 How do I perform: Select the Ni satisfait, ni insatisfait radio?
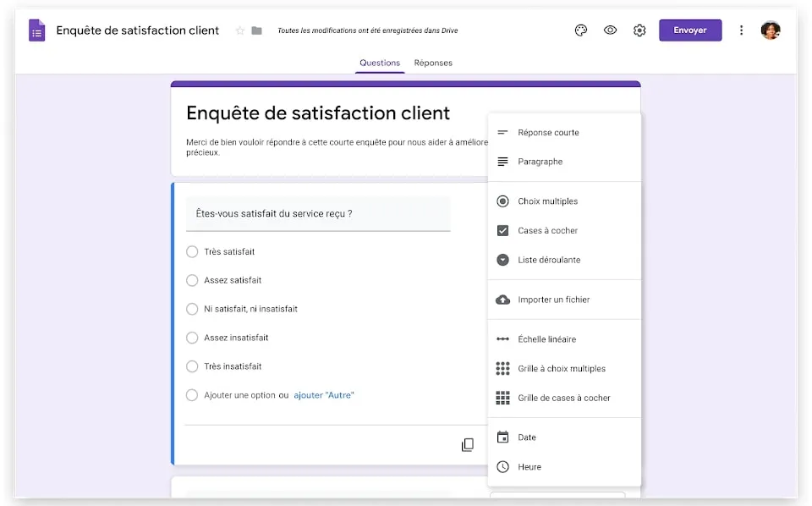pyautogui.click(x=192, y=309)
